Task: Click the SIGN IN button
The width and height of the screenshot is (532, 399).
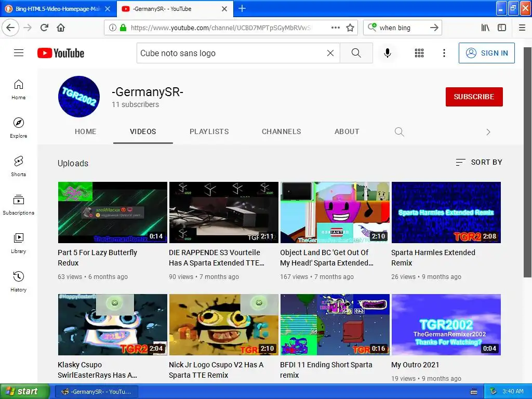Action: click(x=486, y=53)
